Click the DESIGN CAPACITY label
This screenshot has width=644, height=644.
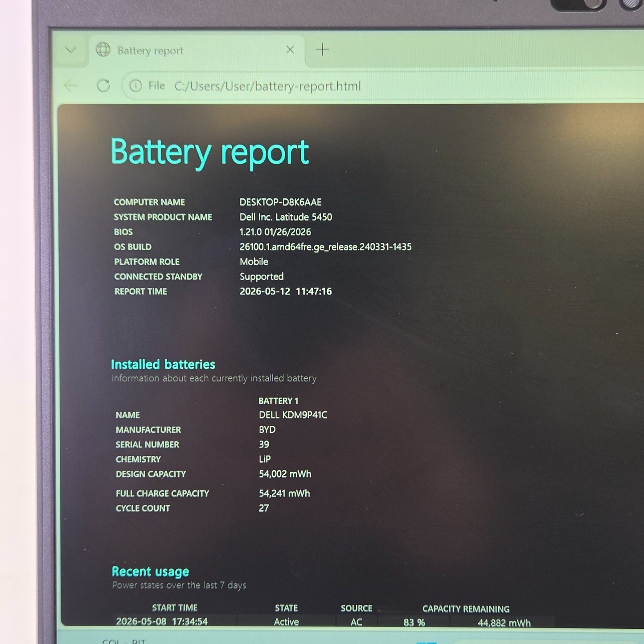tap(151, 474)
